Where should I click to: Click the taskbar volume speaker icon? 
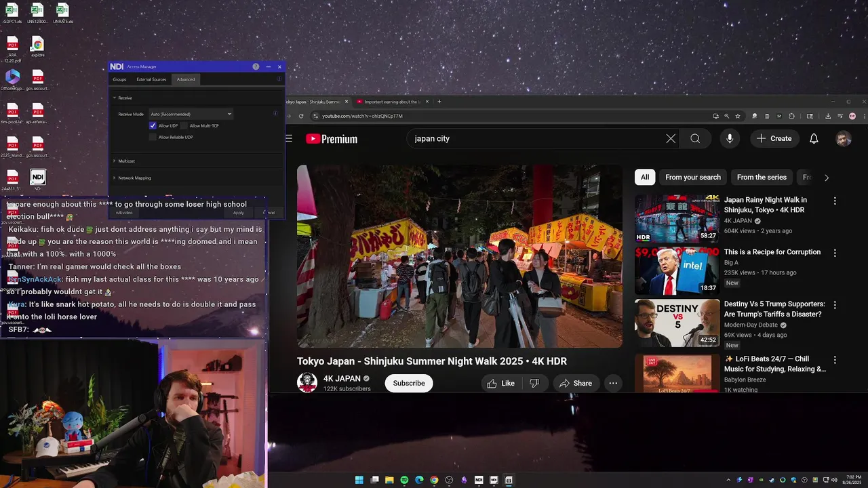835,480
